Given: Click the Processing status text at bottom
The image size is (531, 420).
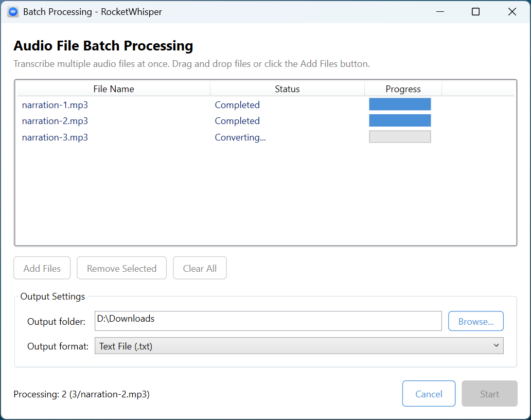Looking at the screenshot, I should (82, 394).
